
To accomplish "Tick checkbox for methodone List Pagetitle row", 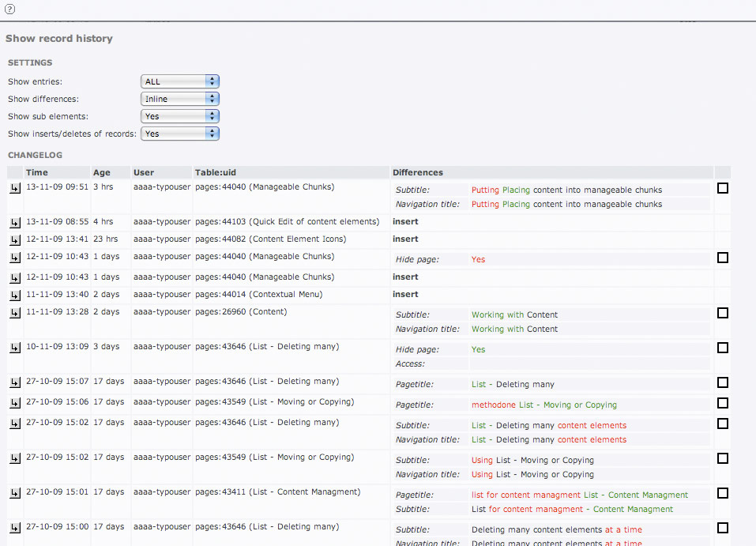I will [722, 404].
